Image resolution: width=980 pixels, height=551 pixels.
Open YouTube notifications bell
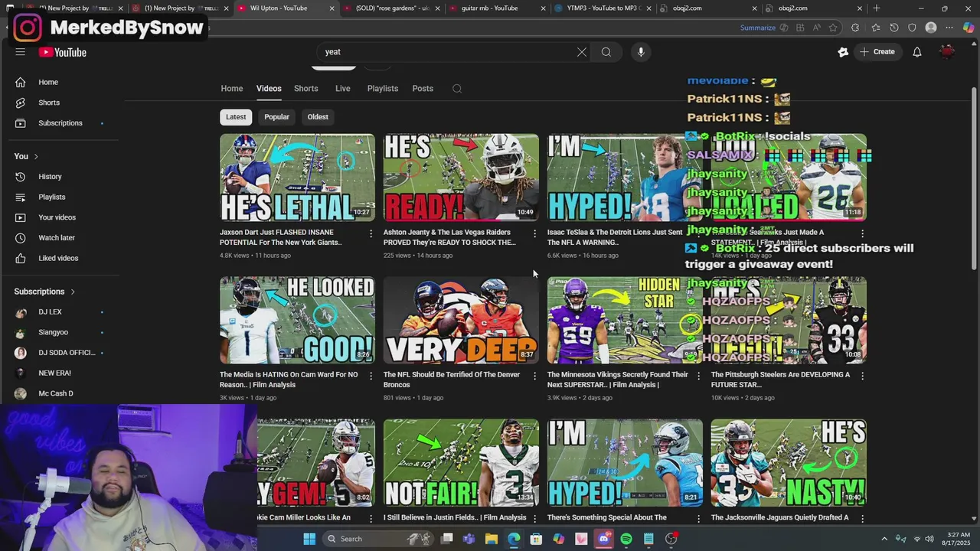[917, 52]
